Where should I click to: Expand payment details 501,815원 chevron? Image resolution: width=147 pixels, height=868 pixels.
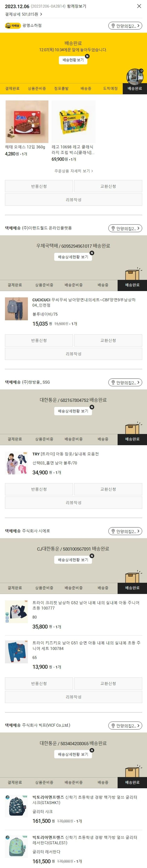[x=41, y=14]
